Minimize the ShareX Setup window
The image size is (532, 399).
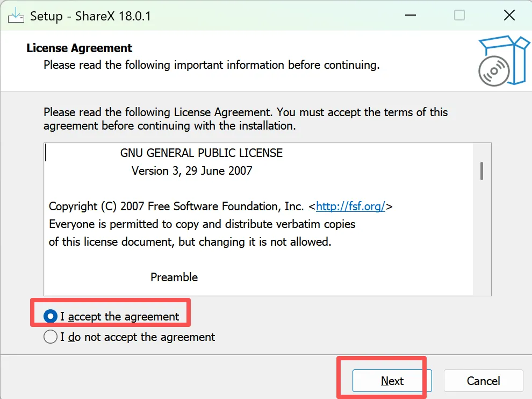tap(410, 15)
